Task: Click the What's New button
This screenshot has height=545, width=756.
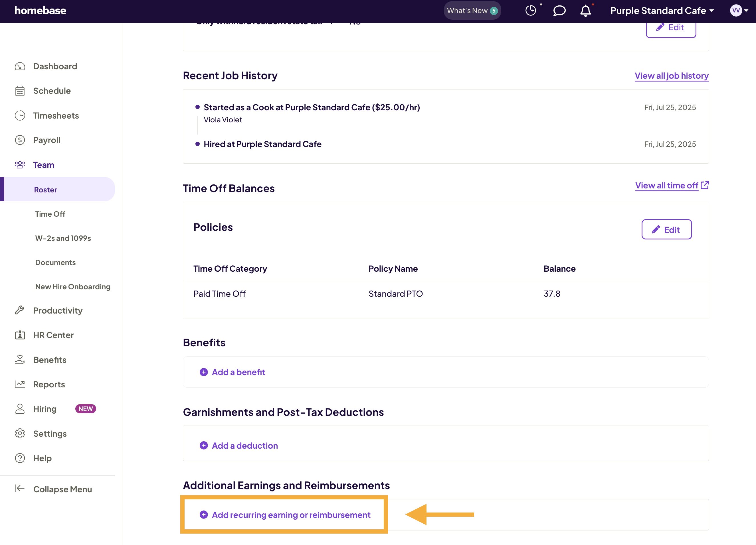Action: pyautogui.click(x=472, y=11)
